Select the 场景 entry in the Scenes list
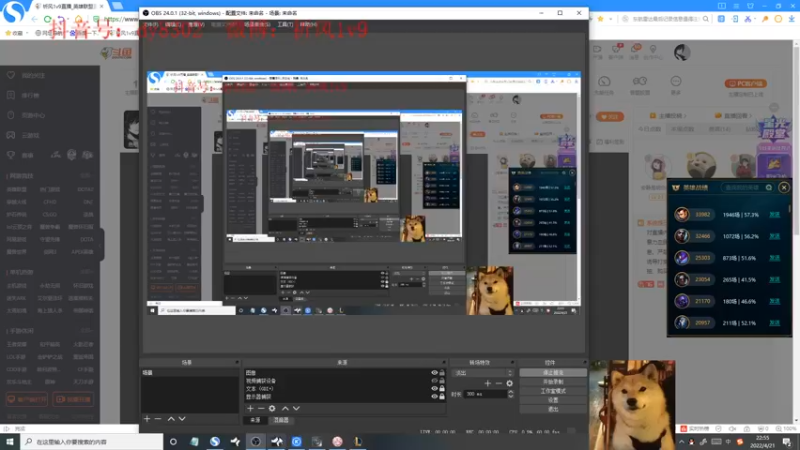This screenshot has width=800, height=450. [x=190, y=373]
